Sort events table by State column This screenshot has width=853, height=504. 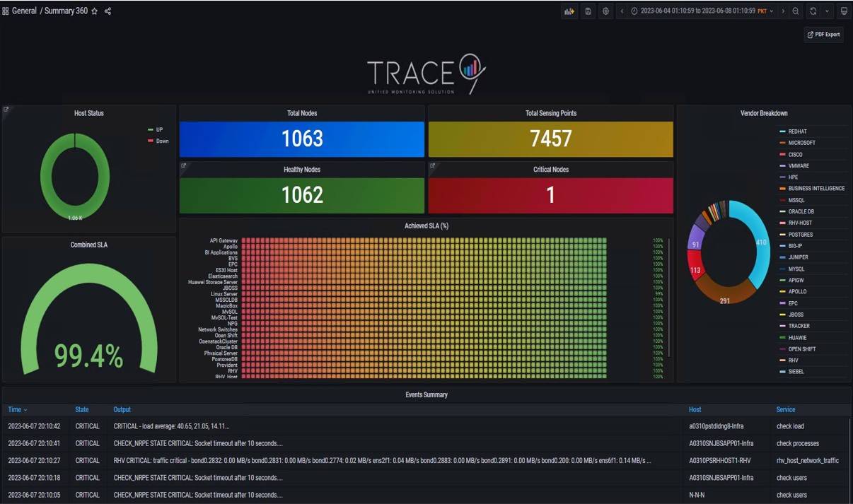point(82,409)
